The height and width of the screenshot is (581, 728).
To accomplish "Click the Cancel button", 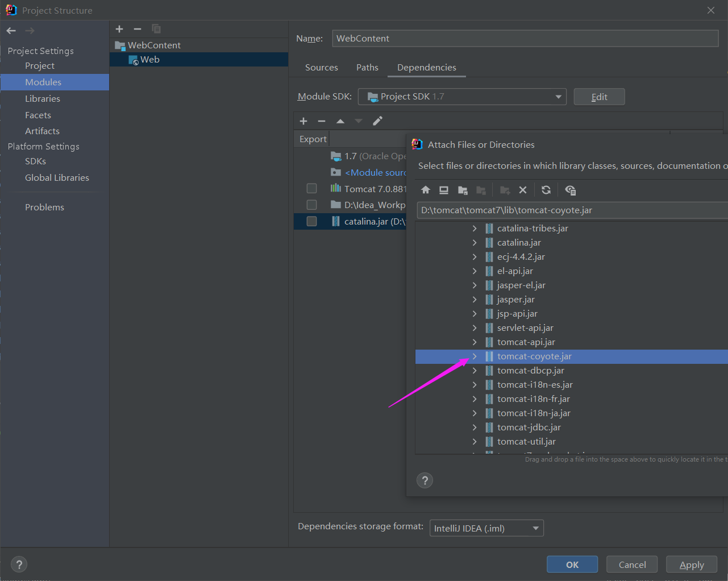I will 632,565.
